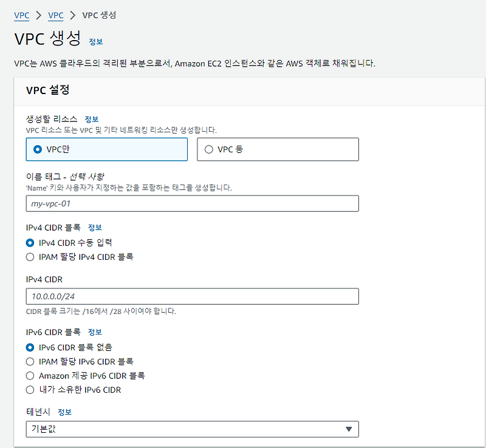This screenshot has width=486, height=448.
Task: Click the "VPC 등" selection tile card
Action: [278, 149]
